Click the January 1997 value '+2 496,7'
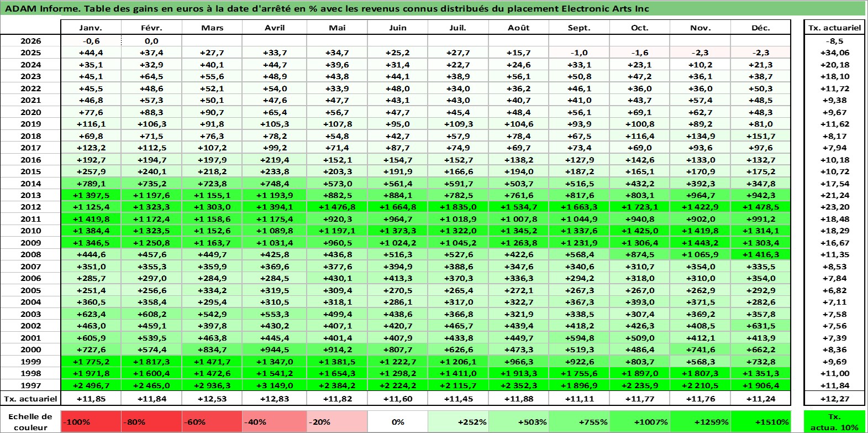The height and width of the screenshot is (433, 868). click(91, 385)
